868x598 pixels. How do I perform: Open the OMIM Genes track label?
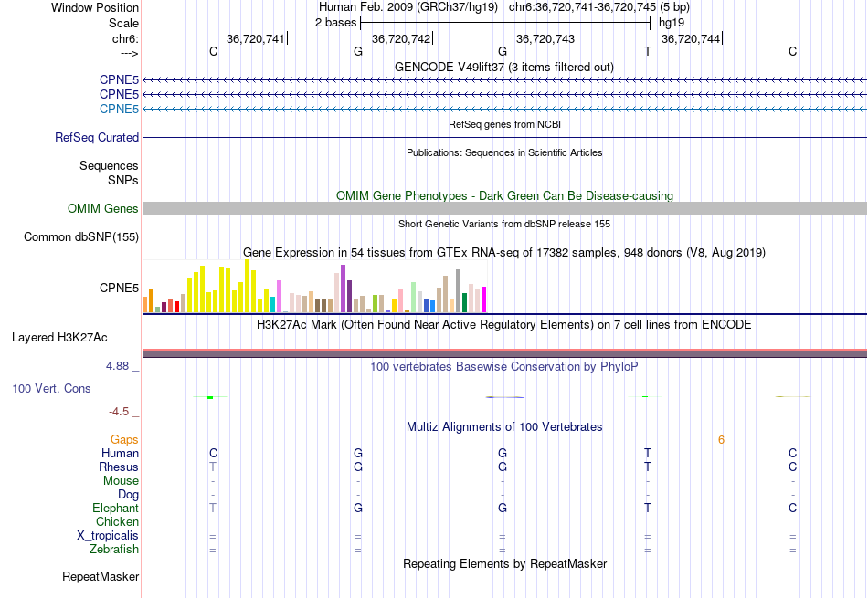[103, 208]
